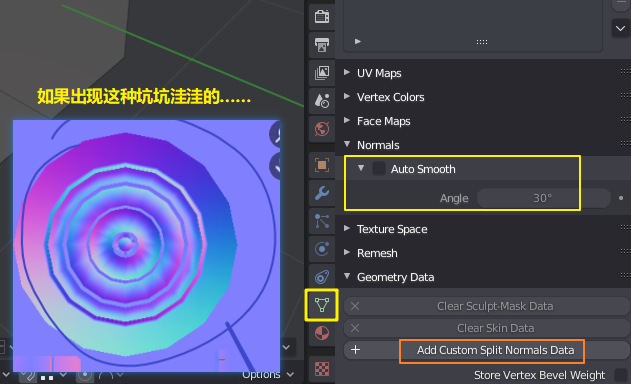This screenshot has width=631, height=384.
Task: Expand the UV Maps panel
Action: pyautogui.click(x=346, y=72)
